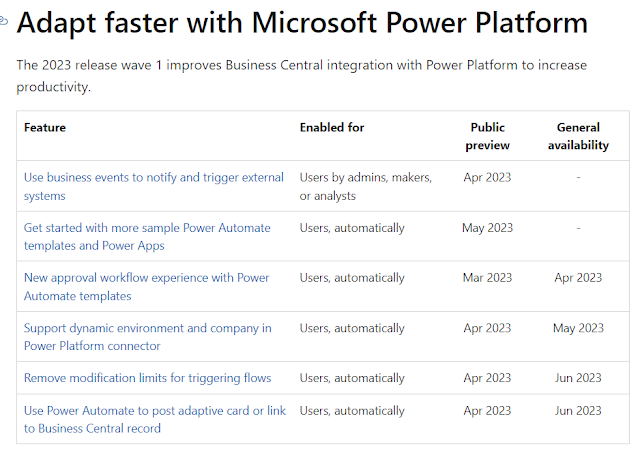Click the 2023 release wave 1 intro paragraph
The height and width of the screenshot is (451, 640).
[x=301, y=74]
